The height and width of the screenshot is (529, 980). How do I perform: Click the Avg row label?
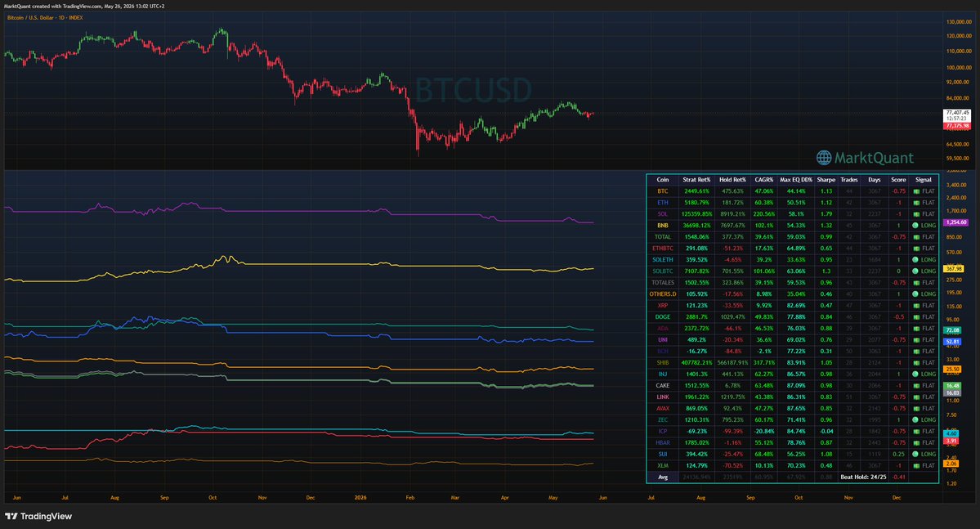pos(663,477)
